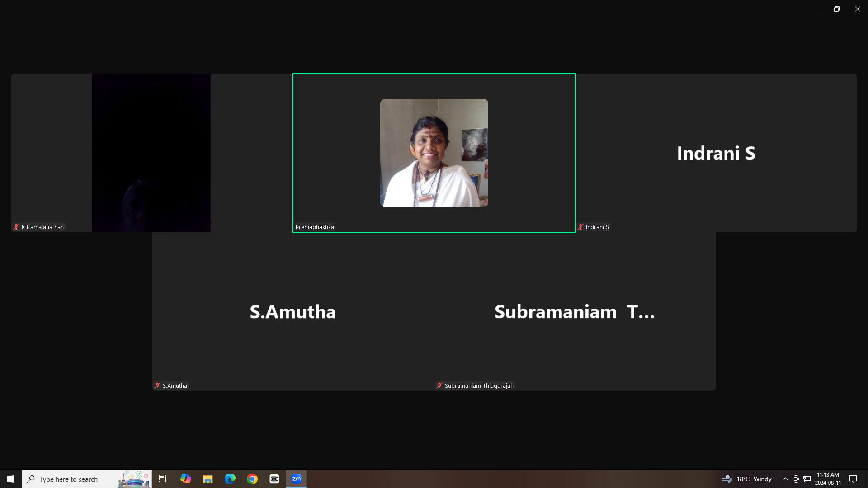Click the network icon in the system tray
The height and width of the screenshot is (488, 868).
pyautogui.click(x=807, y=479)
